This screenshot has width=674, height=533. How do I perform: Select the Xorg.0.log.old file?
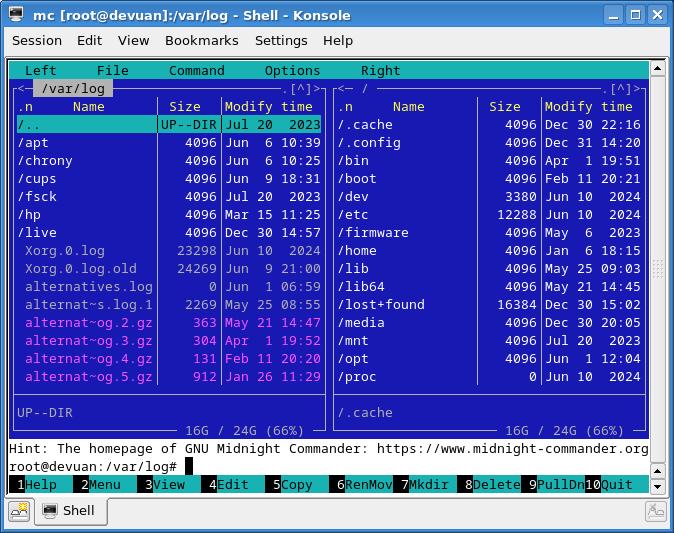point(169,269)
